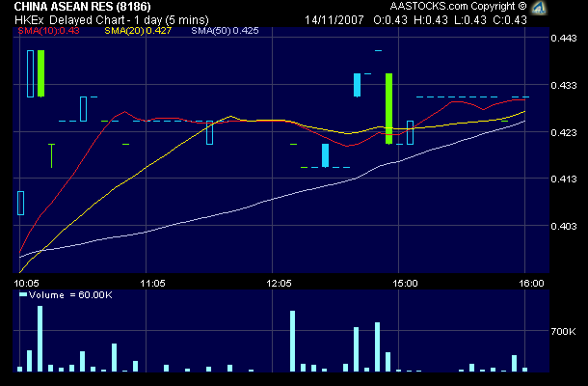Click the SMA(50) 0.425 legend
This screenshot has height=386, width=588.
pyautogui.click(x=225, y=31)
